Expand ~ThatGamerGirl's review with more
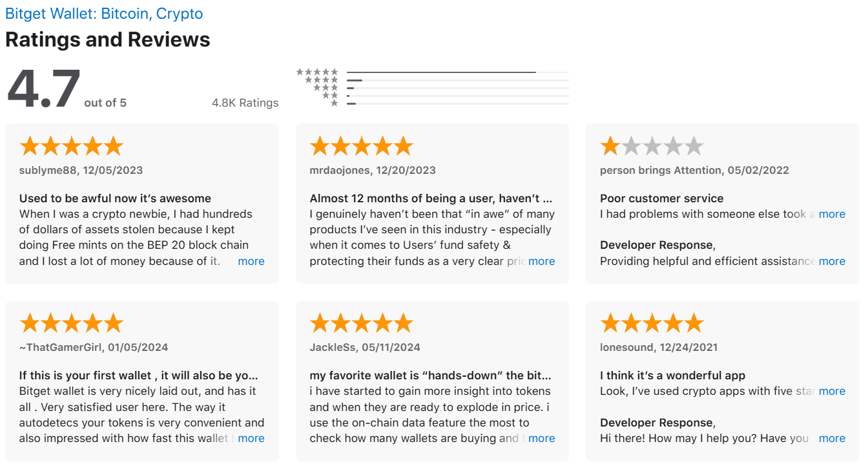 (251, 438)
